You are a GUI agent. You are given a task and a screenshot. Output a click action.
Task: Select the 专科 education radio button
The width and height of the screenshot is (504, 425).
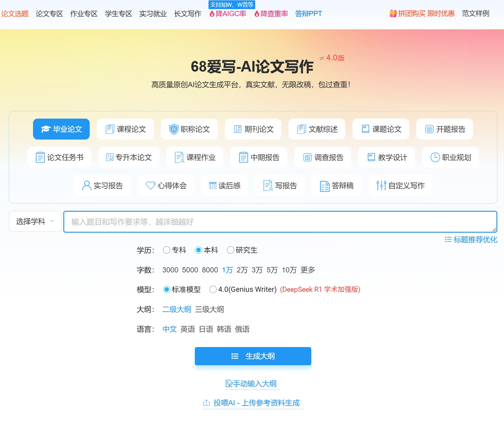(x=166, y=250)
